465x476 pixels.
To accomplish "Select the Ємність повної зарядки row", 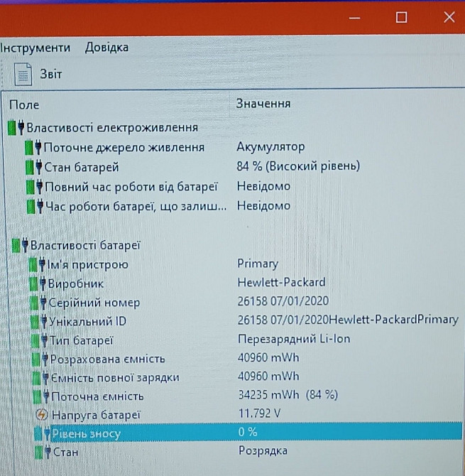I will pyautogui.click(x=115, y=378).
